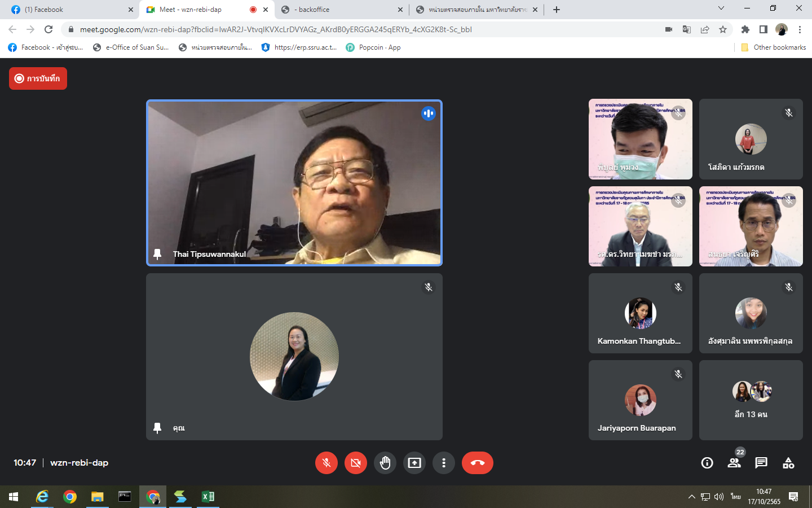Toggle the camera on/off button
Image resolution: width=812 pixels, height=508 pixels.
click(356, 463)
